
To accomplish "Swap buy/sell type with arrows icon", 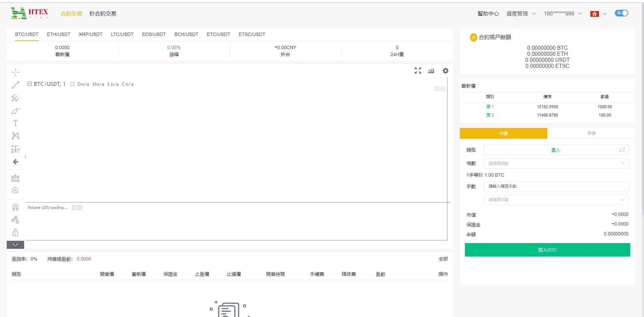I will tap(622, 150).
